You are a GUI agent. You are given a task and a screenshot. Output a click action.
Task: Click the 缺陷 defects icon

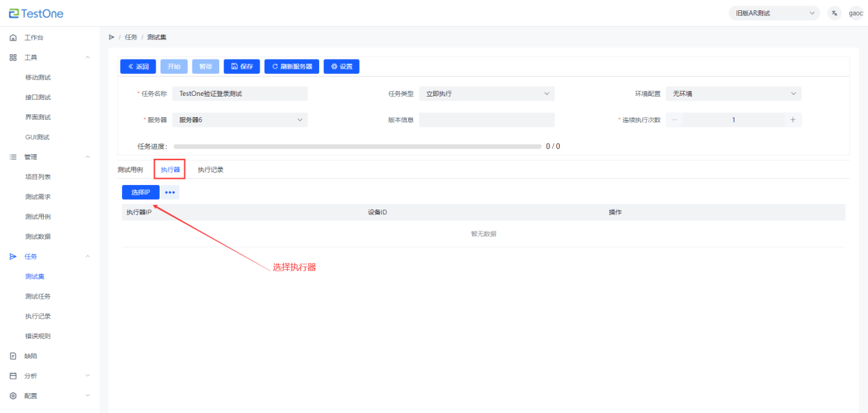click(13, 356)
